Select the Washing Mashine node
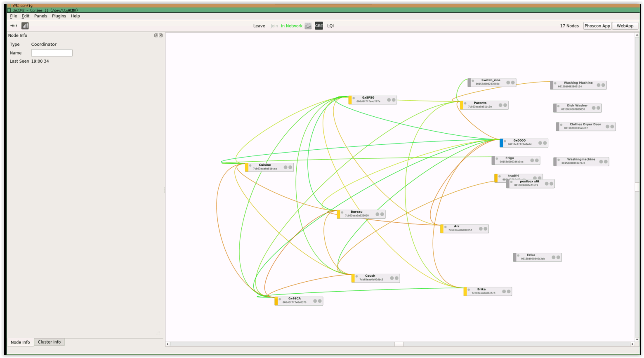This screenshot has height=358, width=644. click(578, 85)
